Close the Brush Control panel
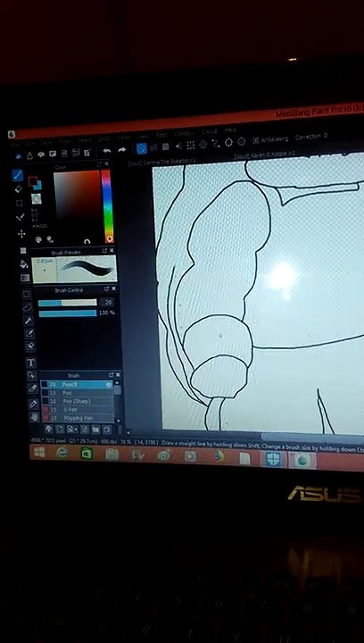Image resolution: width=364 pixels, height=643 pixels. point(114,288)
